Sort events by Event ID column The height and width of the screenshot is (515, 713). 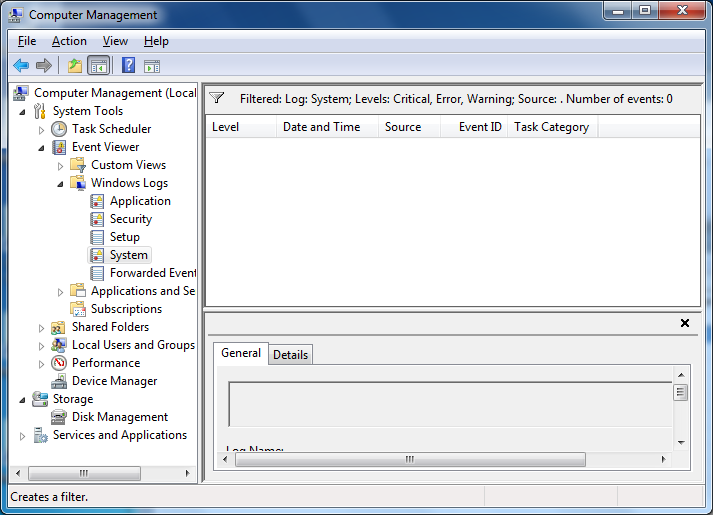[480, 127]
